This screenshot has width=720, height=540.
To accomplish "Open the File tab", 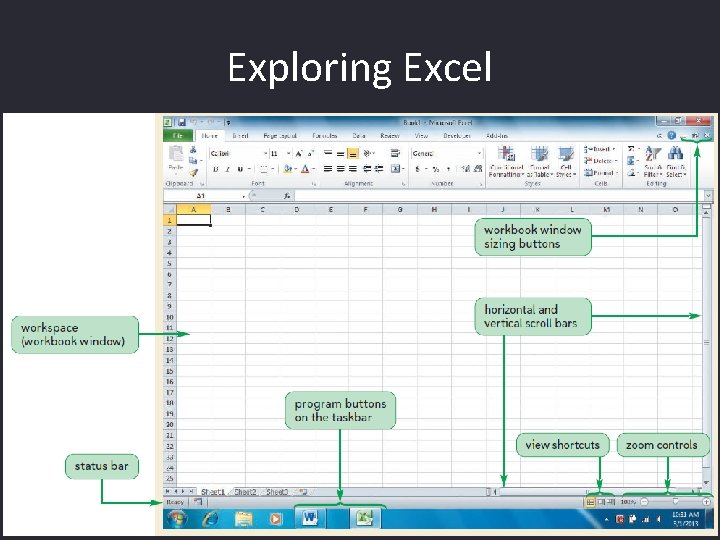I will pyautogui.click(x=178, y=135).
